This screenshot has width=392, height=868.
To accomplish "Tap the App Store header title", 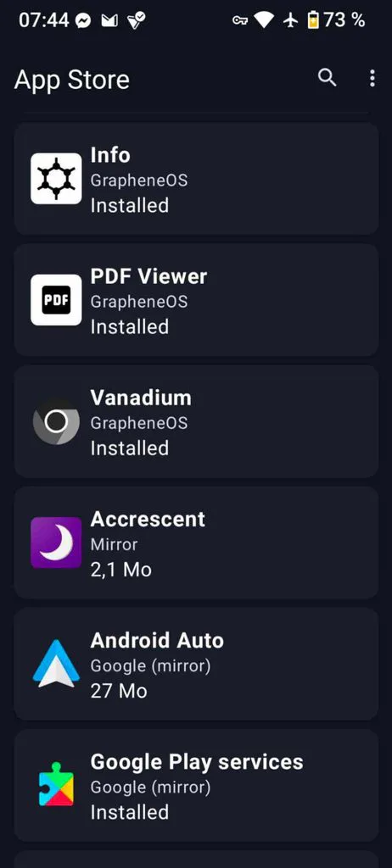I will [71, 80].
